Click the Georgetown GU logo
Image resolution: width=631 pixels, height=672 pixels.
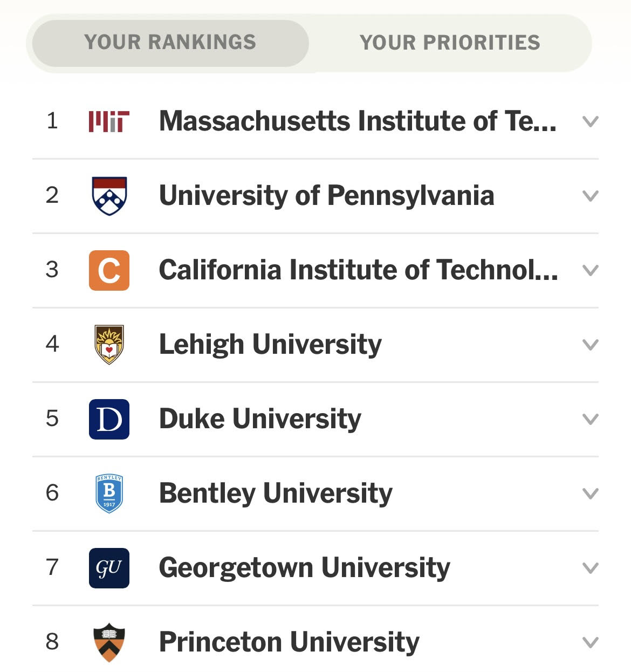[109, 568]
